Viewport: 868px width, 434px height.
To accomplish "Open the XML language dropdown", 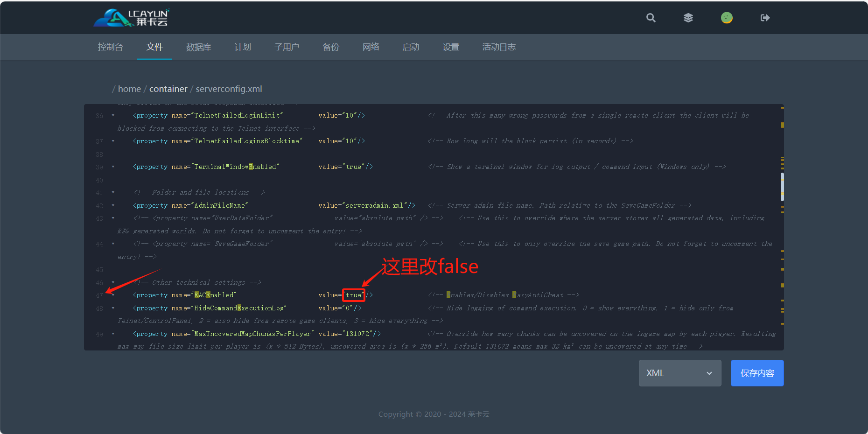I will (679, 373).
